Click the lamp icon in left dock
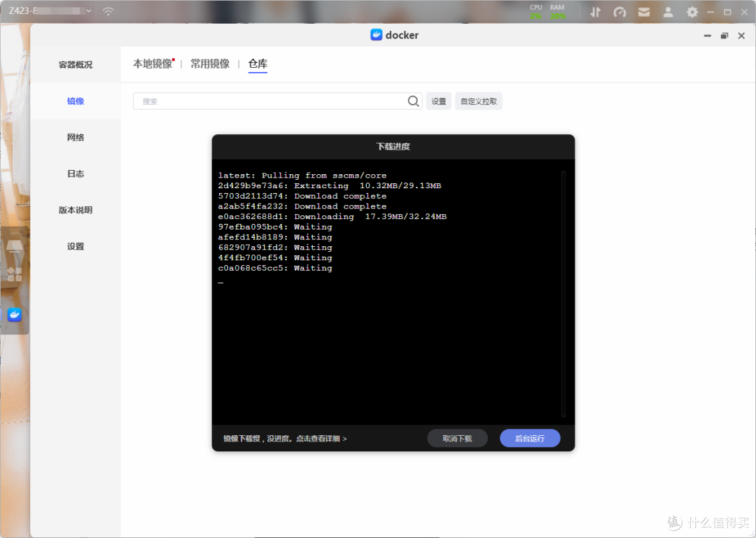This screenshot has width=756, height=538. pyautogui.click(x=15, y=247)
